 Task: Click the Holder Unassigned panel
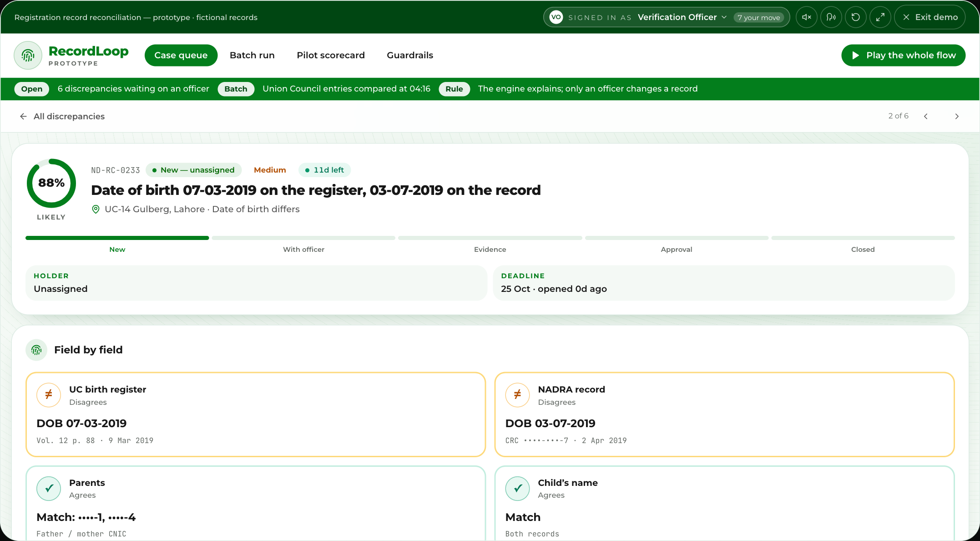(256, 283)
